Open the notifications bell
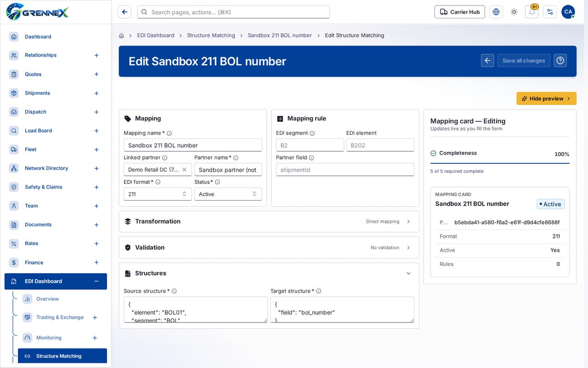 (x=532, y=12)
